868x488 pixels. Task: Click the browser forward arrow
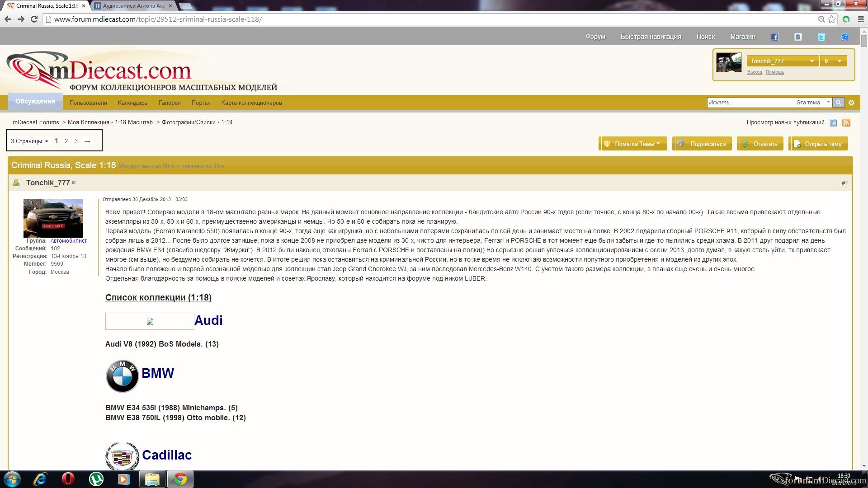(21, 19)
